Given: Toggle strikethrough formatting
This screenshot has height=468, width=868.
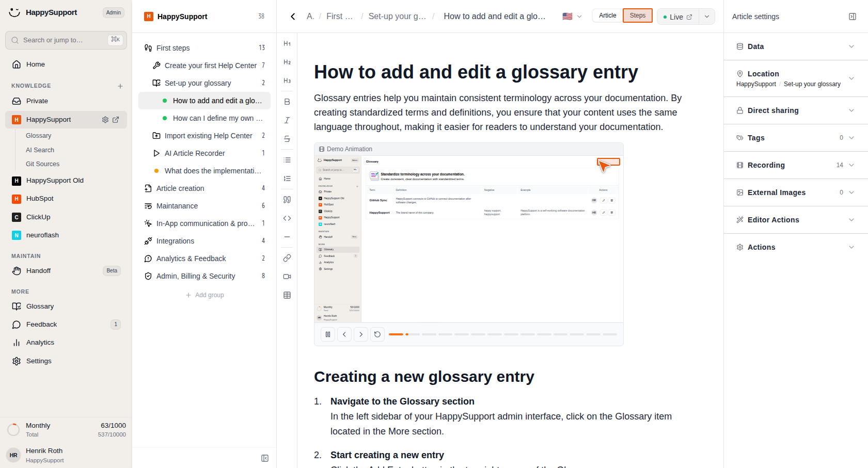Looking at the screenshot, I should (287, 139).
